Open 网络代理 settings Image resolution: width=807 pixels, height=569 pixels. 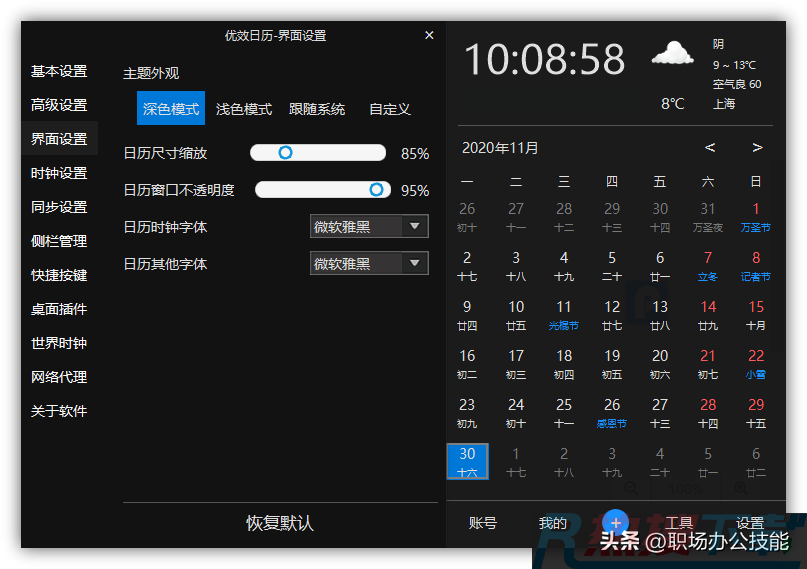tap(59, 377)
